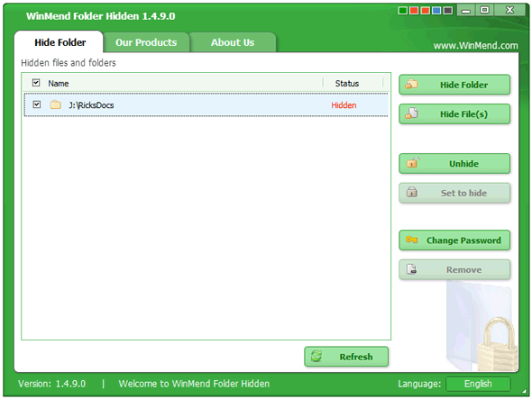Toggle the select-all checkbox beside Name
The image size is (532, 399).
coord(36,83)
